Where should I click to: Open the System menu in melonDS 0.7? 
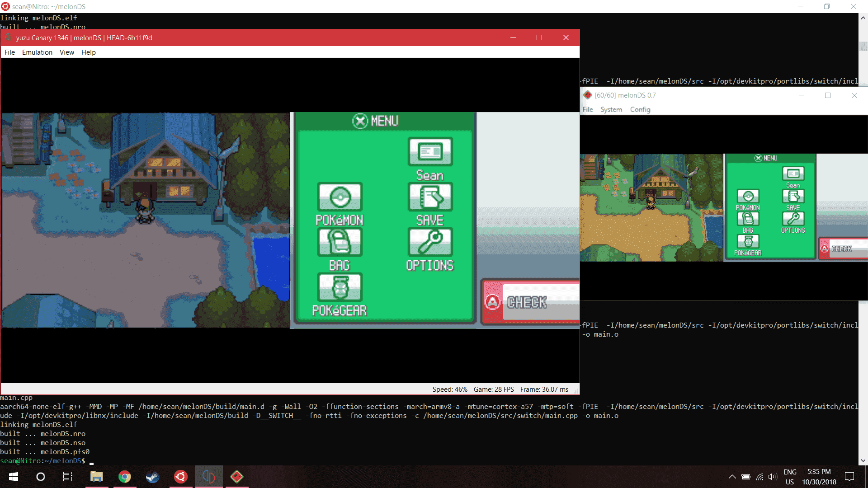tap(611, 109)
